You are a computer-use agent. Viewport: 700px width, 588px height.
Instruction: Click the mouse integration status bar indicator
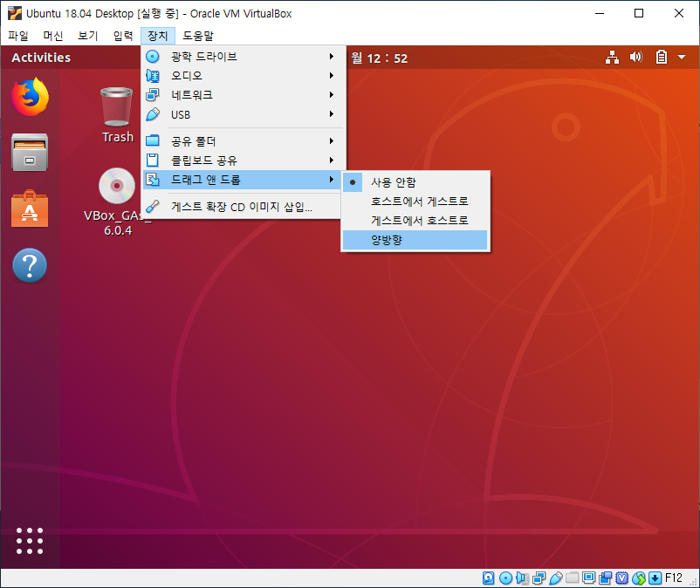(639, 578)
